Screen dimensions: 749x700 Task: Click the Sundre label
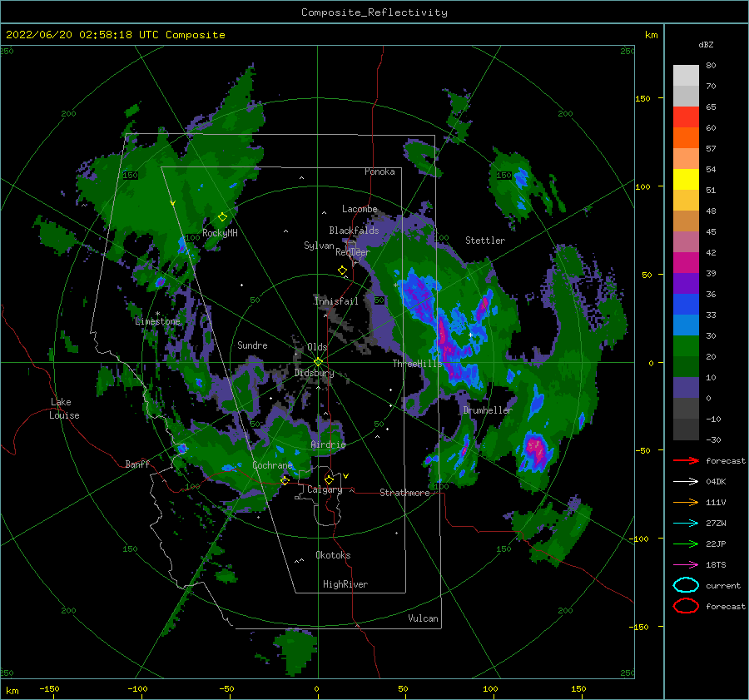[252, 345]
